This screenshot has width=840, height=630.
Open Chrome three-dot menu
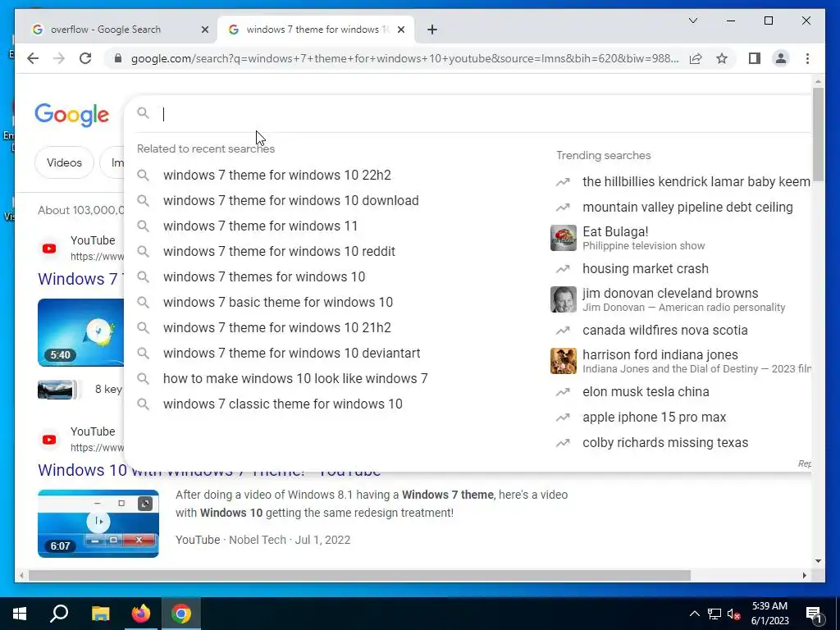click(807, 58)
